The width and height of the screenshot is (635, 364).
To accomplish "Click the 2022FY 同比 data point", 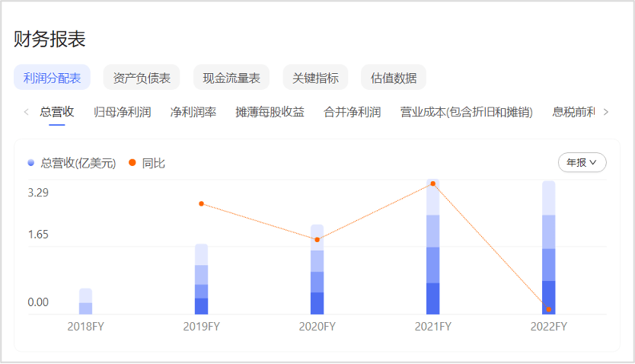I will [x=548, y=309].
